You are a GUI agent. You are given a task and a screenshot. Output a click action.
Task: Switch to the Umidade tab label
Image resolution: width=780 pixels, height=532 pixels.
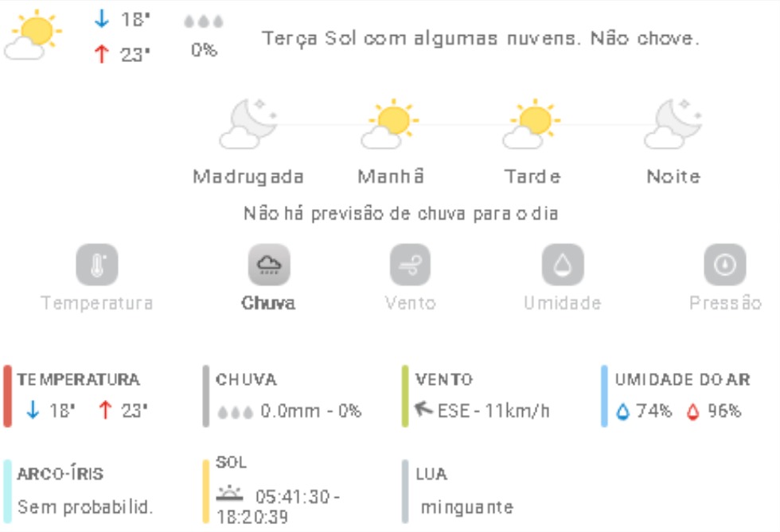pyautogui.click(x=562, y=303)
